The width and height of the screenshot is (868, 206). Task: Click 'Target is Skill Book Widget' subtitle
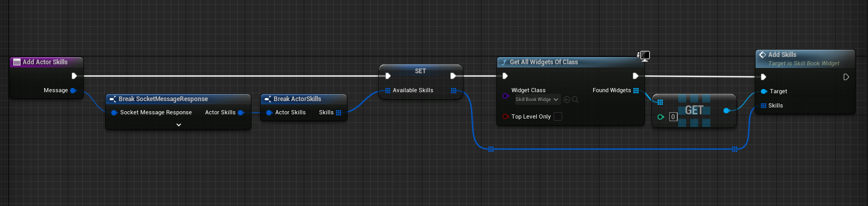(804, 64)
